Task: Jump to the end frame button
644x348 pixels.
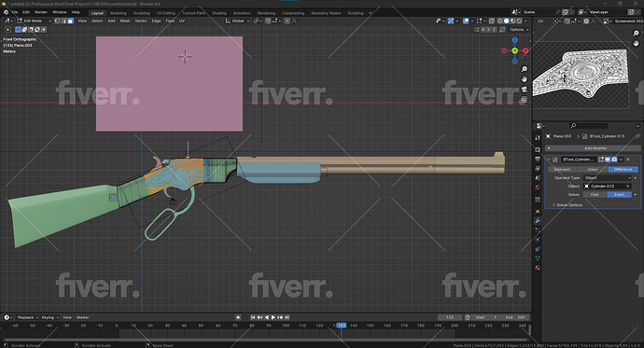Action: tap(287, 317)
